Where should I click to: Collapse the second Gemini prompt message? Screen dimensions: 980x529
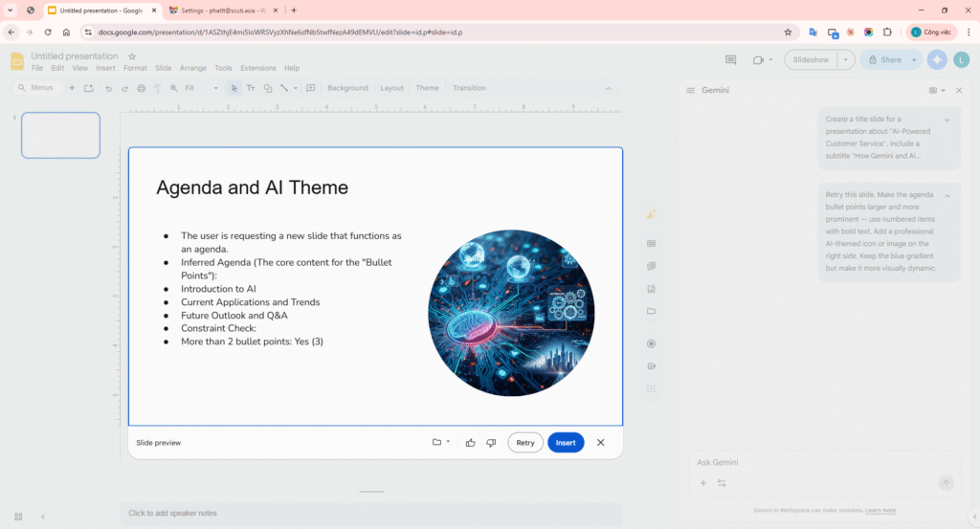point(947,196)
